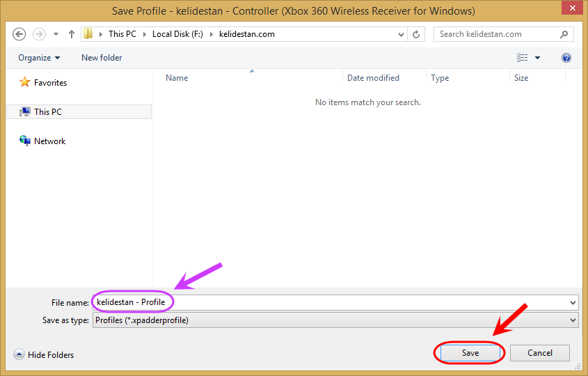Viewport: 588px width, 376px height.
Task: Click the breadcrumb arrow before 'This PC'
Action: 100,34
